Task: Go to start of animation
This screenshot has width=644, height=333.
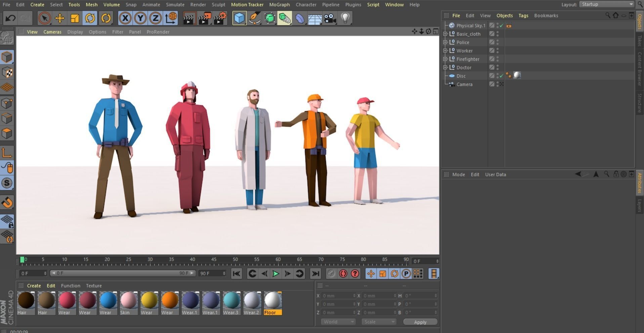Action: click(x=237, y=274)
